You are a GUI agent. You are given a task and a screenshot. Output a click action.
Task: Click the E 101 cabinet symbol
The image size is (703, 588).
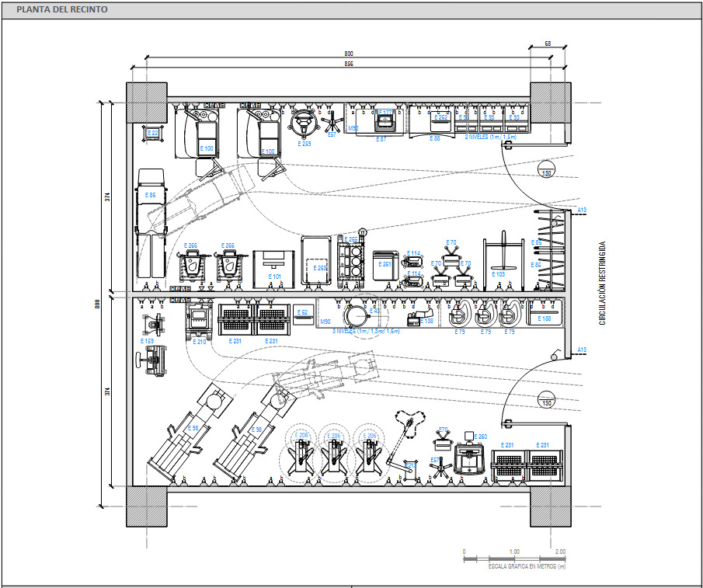click(274, 266)
